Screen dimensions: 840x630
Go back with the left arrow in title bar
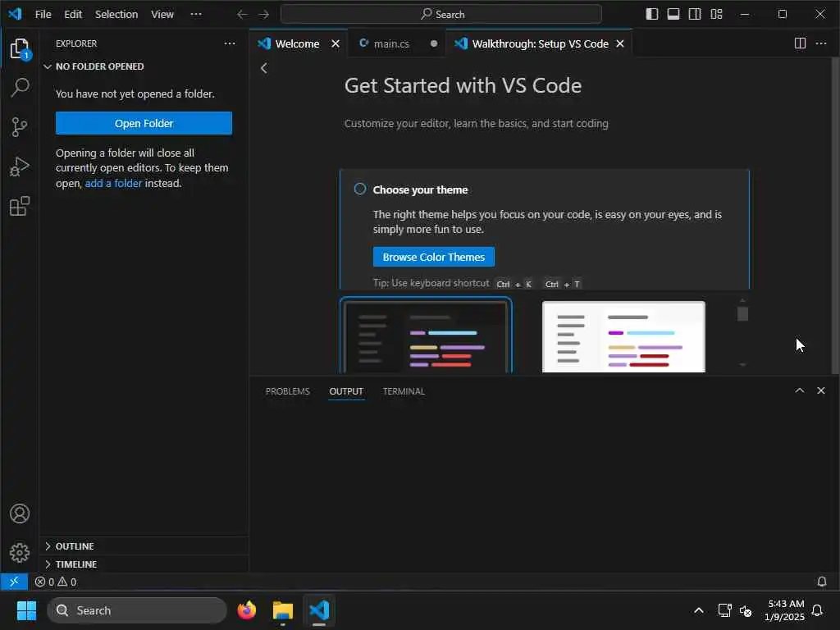[242, 15]
